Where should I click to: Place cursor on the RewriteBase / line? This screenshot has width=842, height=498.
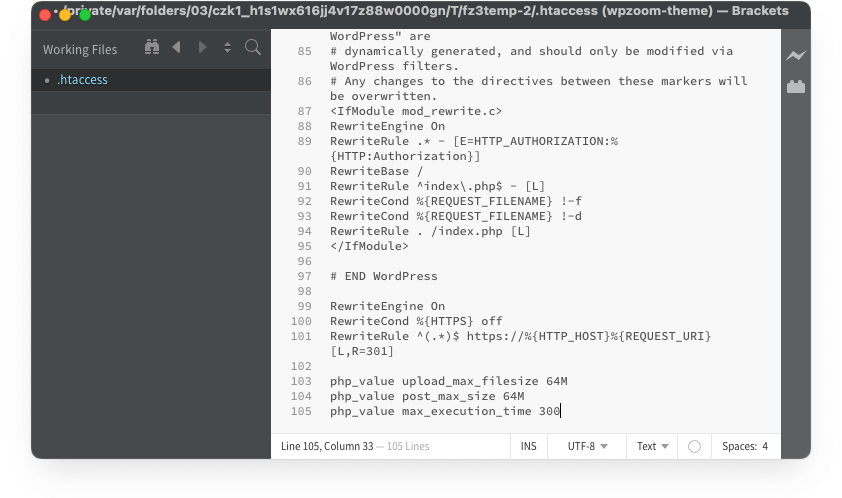pyautogui.click(x=369, y=171)
